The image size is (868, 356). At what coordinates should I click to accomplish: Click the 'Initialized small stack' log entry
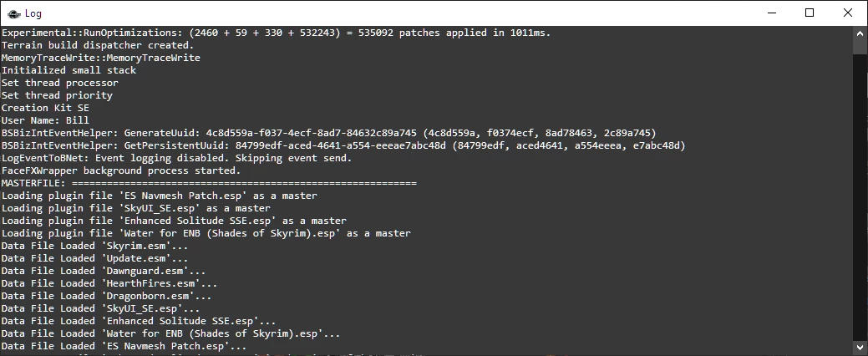69,70
